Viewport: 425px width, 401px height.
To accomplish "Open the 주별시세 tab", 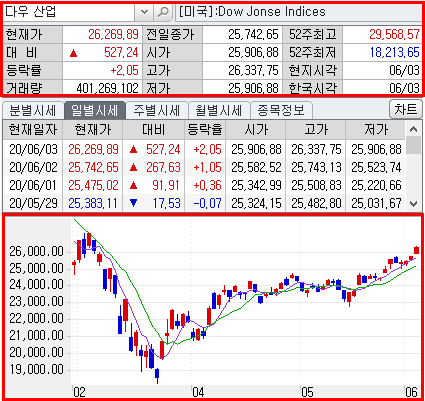I will (157, 110).
